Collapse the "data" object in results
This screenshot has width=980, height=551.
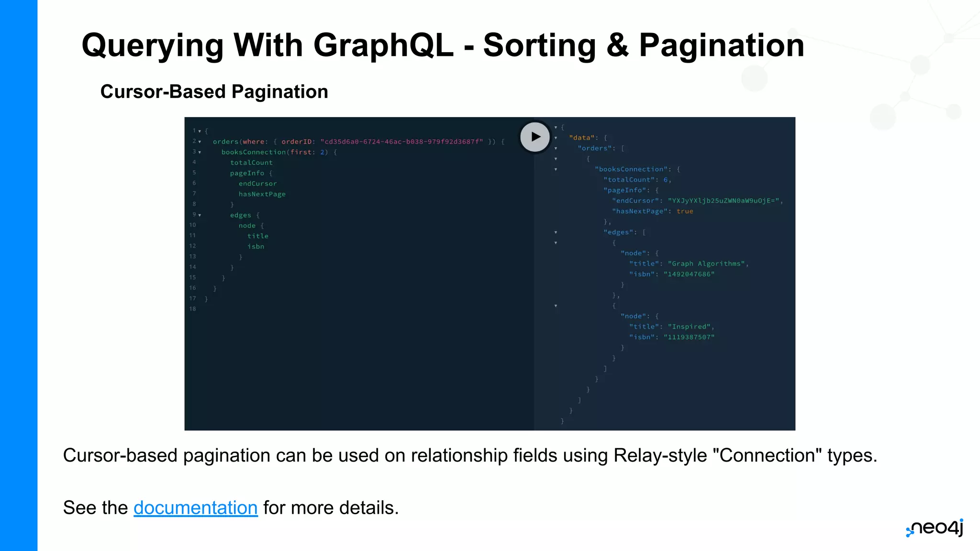556,138
